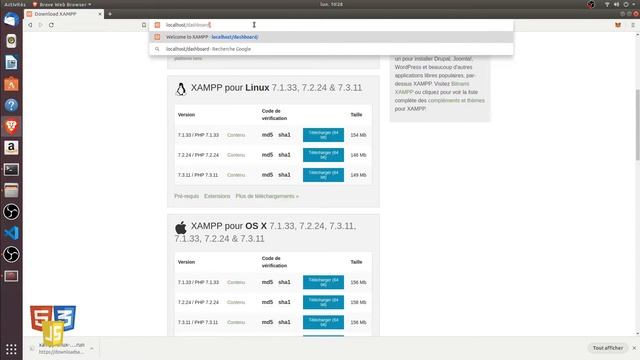Open Ubuntu Software from the dock
The height and width of the screenshot is (360, 640).
11,84
